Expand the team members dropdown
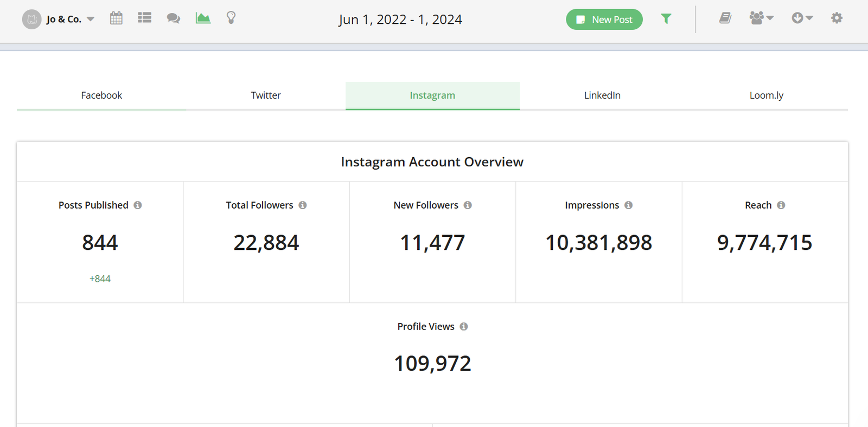868x427 pixels. (761, 18)
